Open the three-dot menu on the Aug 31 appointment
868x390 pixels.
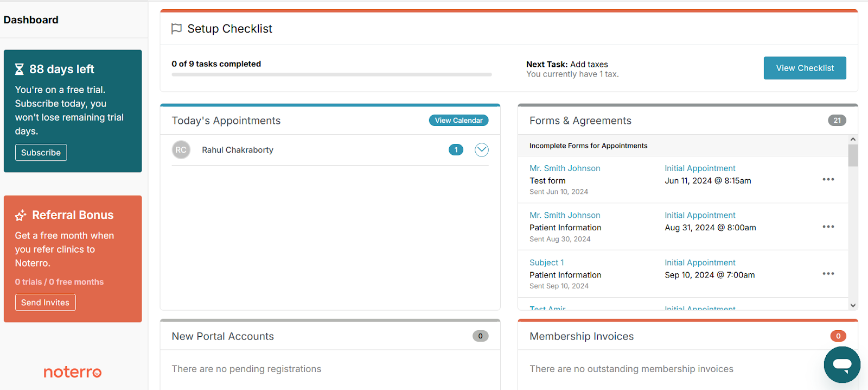(828, 227)
